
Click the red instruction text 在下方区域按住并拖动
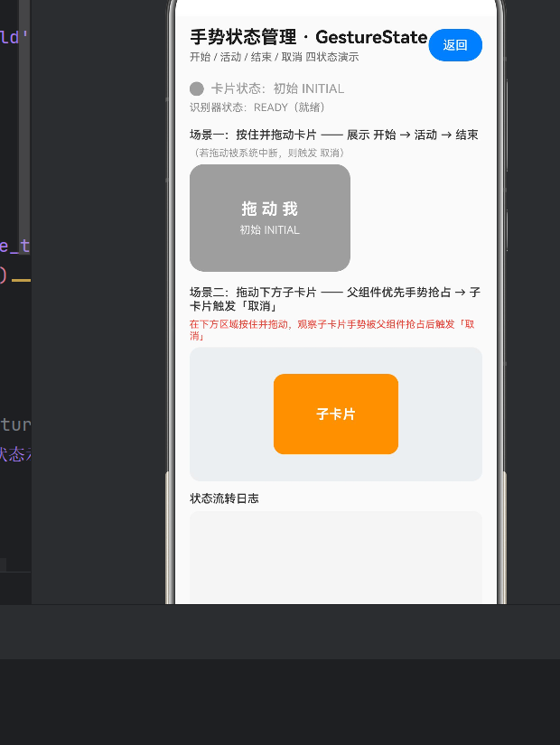click(331, 330)
